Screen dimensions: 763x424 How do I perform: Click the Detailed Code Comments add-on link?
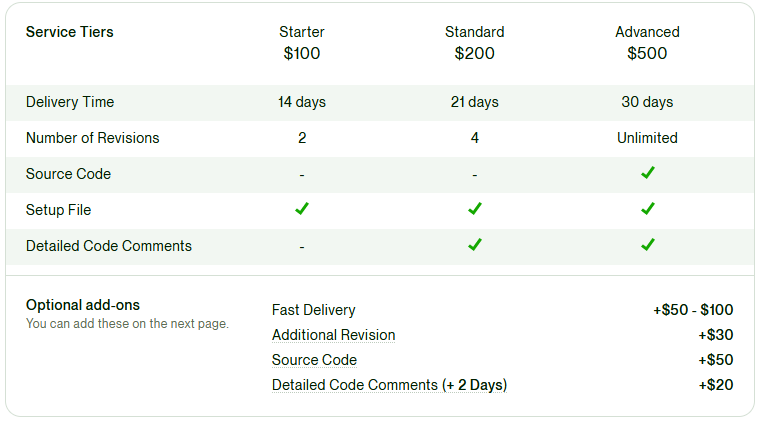tap(389, 385)
